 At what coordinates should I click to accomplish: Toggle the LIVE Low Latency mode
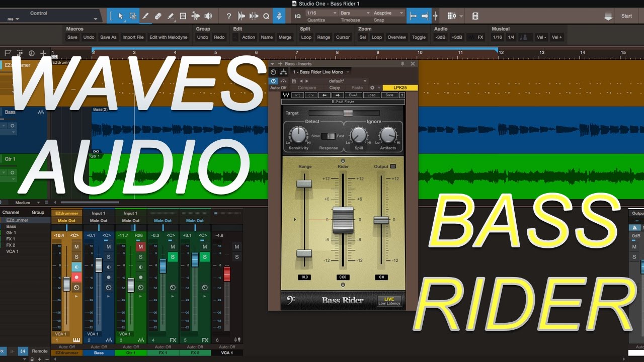pos(389,301)
